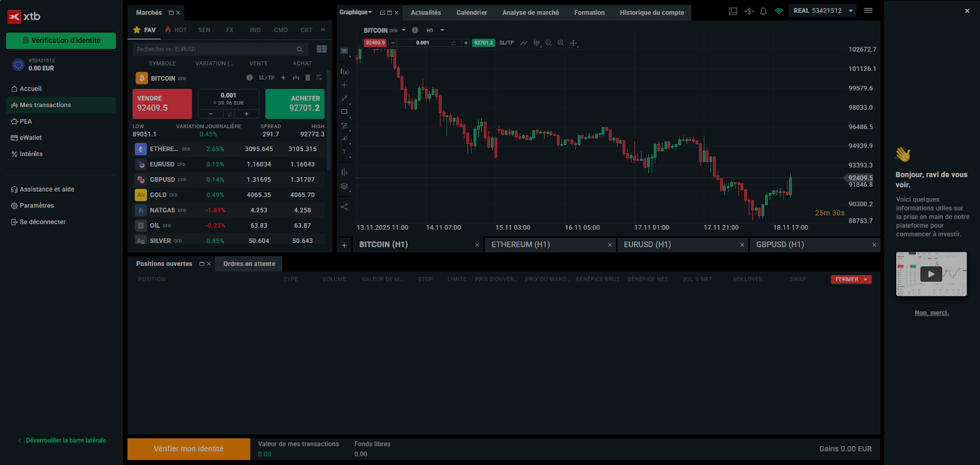Image resolution: width=980 pixels, height=465 pixels.
Task: Click the deposit dollar icon in top bar
Action: (x=749, y=11)
